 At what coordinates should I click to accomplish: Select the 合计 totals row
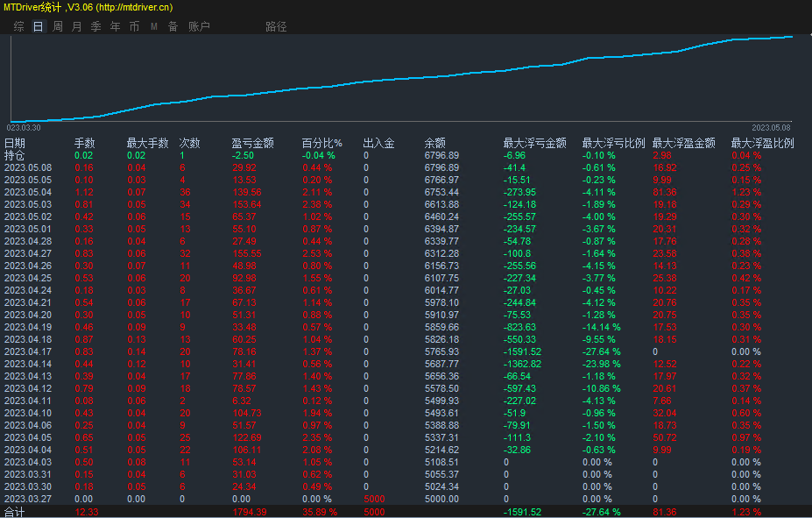(x=406, y=512)
